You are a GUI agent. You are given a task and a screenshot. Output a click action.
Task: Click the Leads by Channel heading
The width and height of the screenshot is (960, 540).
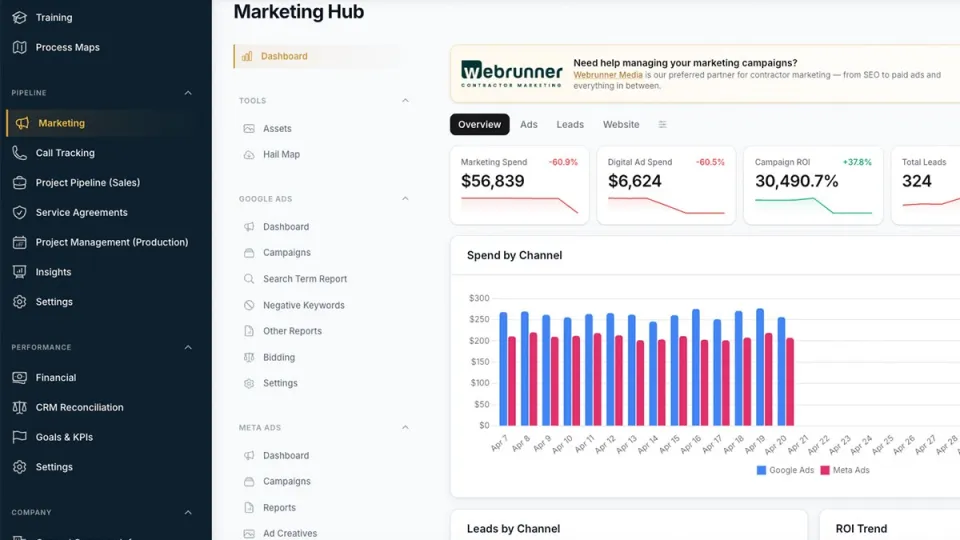(x=513, y=529)
